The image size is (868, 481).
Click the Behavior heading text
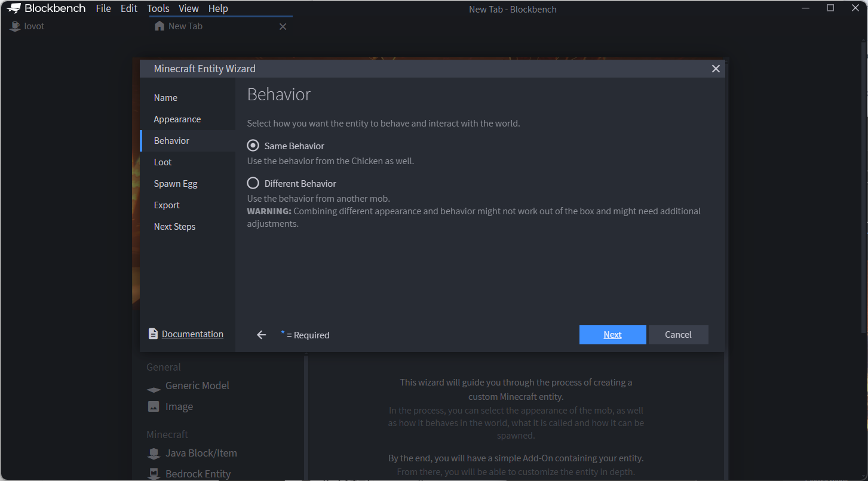(x=279, y=94)
